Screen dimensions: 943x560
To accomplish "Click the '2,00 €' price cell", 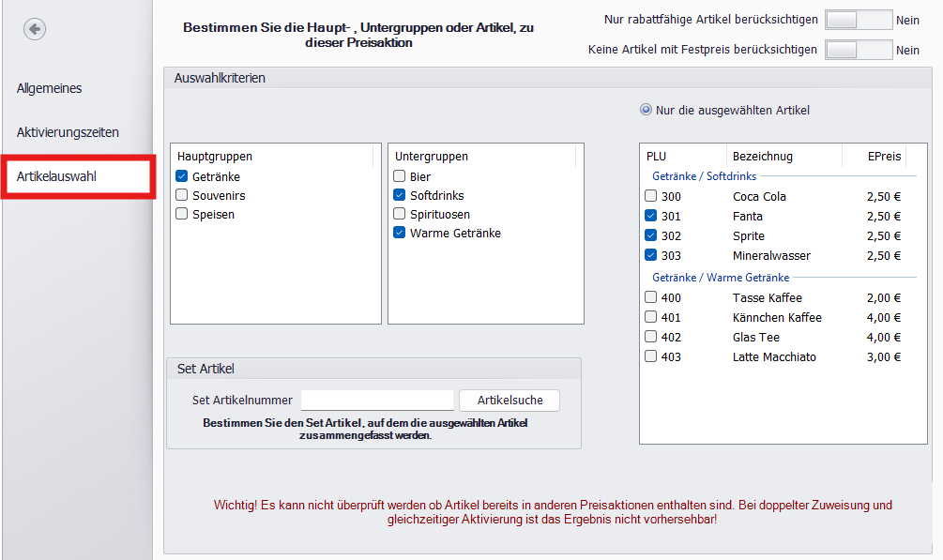I will pos(884,297).
